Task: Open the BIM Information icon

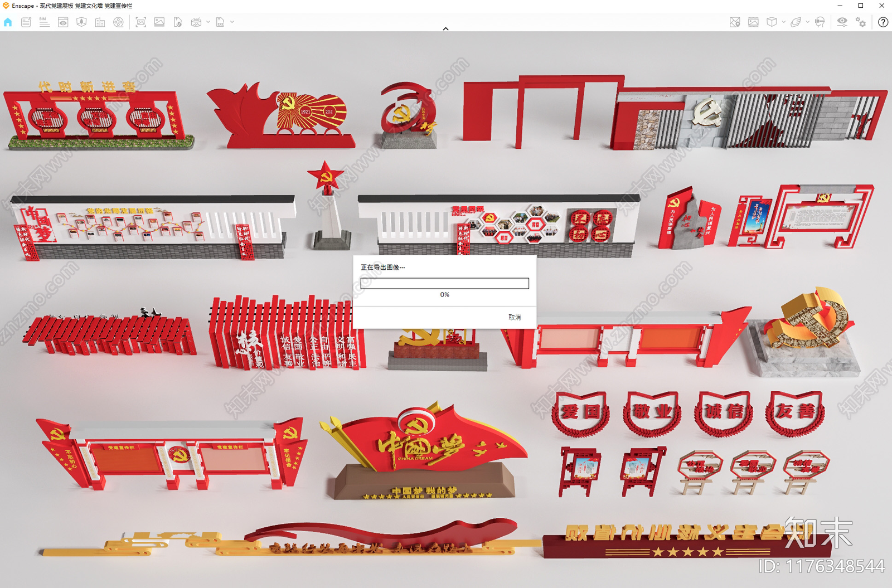Action: 45,22
